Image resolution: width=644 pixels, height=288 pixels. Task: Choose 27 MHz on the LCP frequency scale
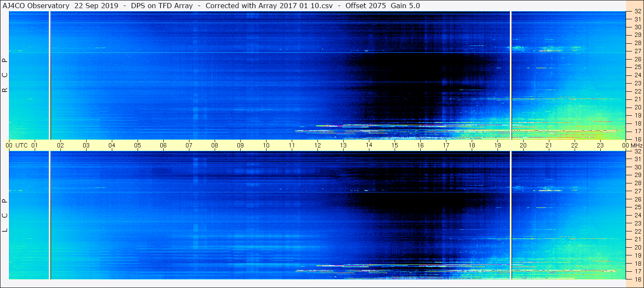[x=637, y=191]
